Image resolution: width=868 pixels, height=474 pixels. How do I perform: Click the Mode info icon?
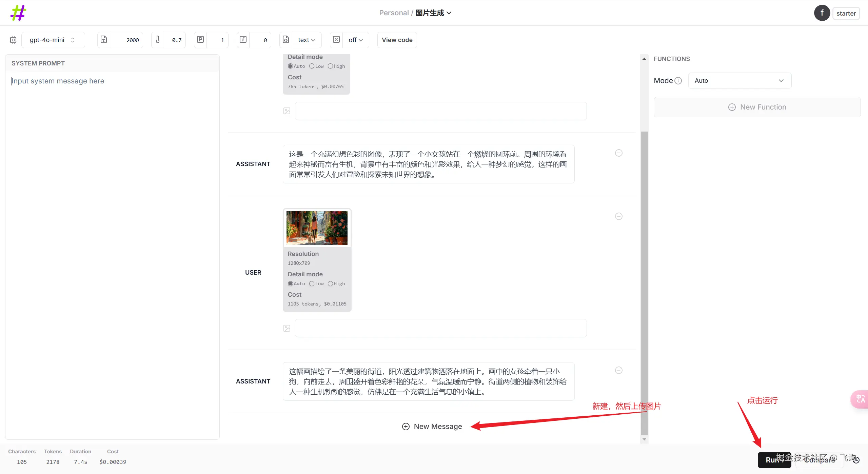[678, 81]
